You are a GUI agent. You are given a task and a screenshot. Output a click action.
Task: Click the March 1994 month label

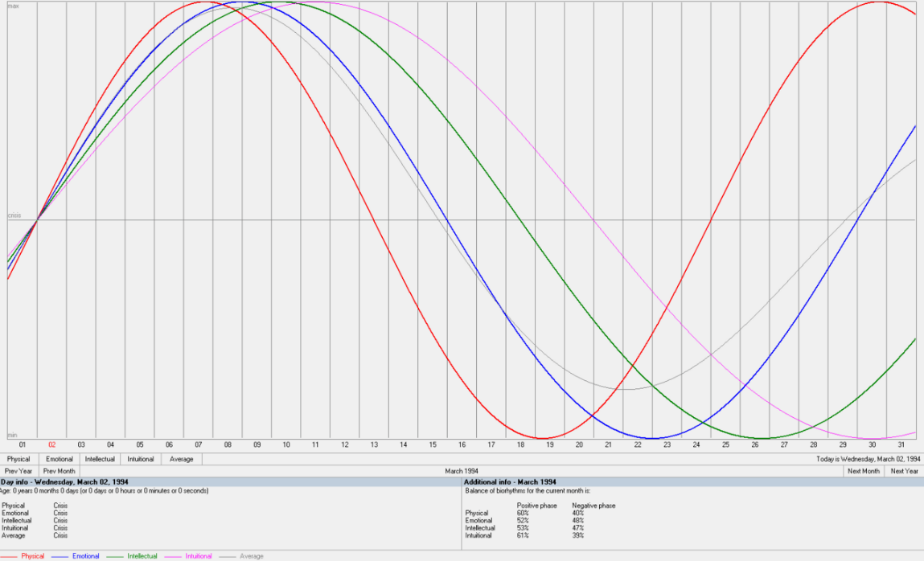tap(461, 471)
